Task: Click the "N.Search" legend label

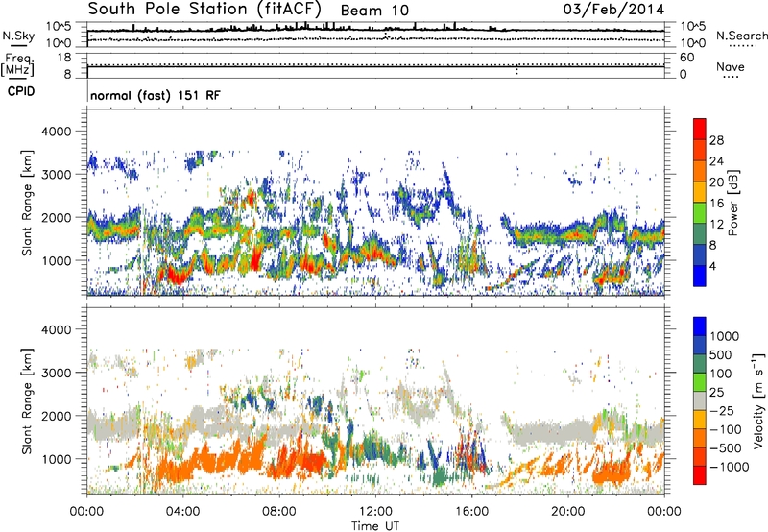Action: (741, 36)
